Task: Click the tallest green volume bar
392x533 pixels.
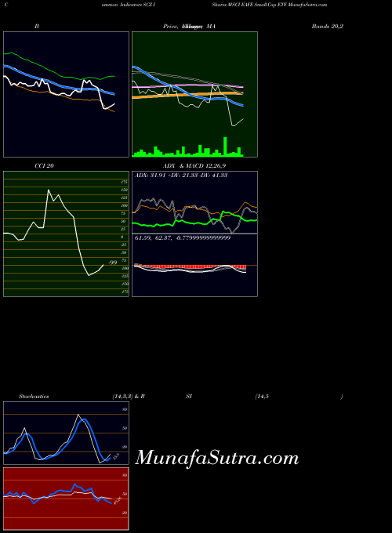Action: point(225,147)
